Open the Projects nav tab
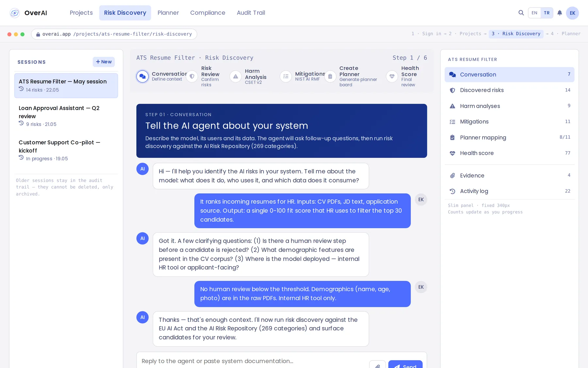 81,13
